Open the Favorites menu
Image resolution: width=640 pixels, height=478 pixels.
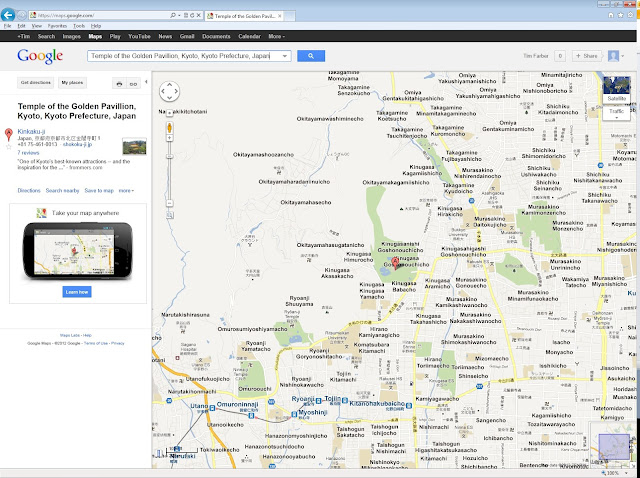point(57,26)
